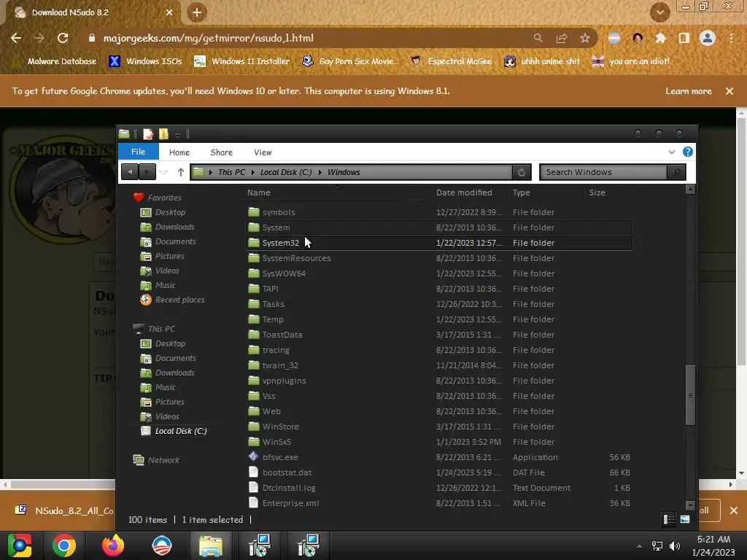Open Windows ISOs bookmark
The height and width of the screenshot is (560, 747).
tap(146, 61)
